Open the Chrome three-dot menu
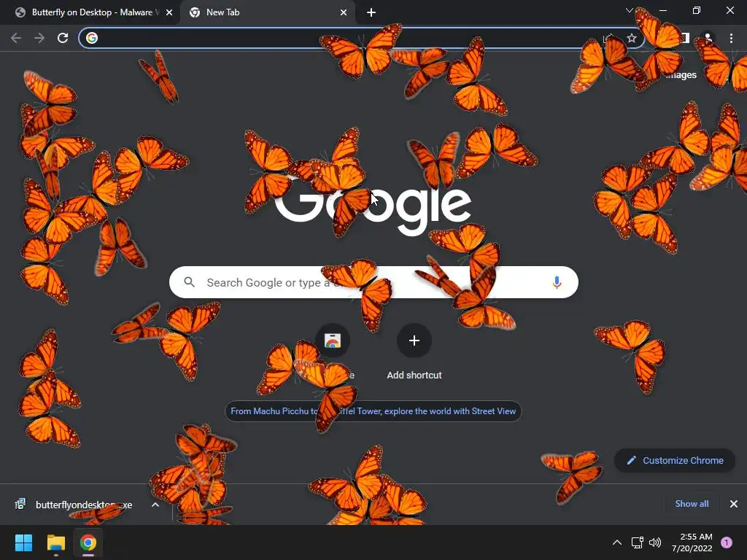Image resolution: width=747 pixels, height=560 pixels. (x=731, y=38)
